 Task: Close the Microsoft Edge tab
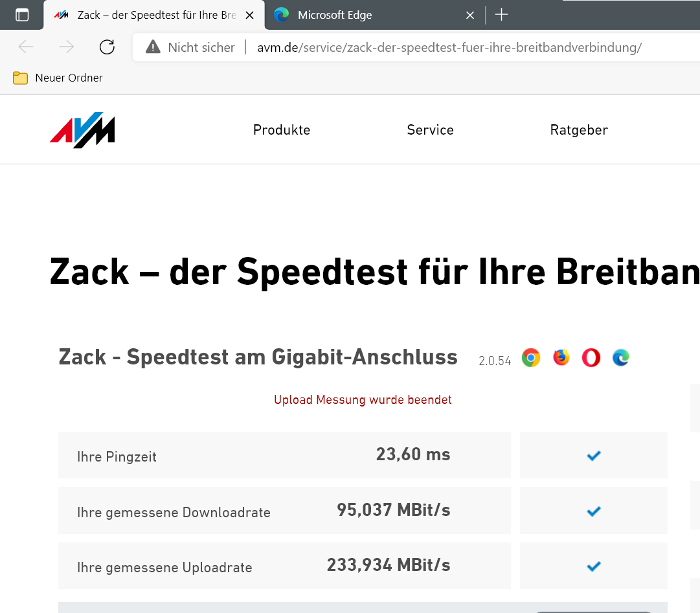coord(471,15)
